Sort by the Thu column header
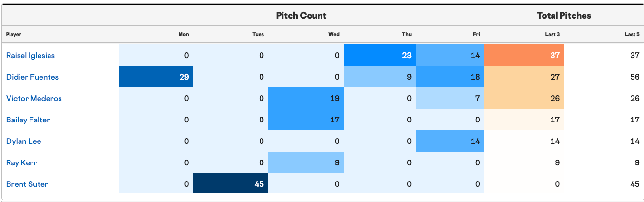This screenshot has width=644, height=202. pos(407,34)
